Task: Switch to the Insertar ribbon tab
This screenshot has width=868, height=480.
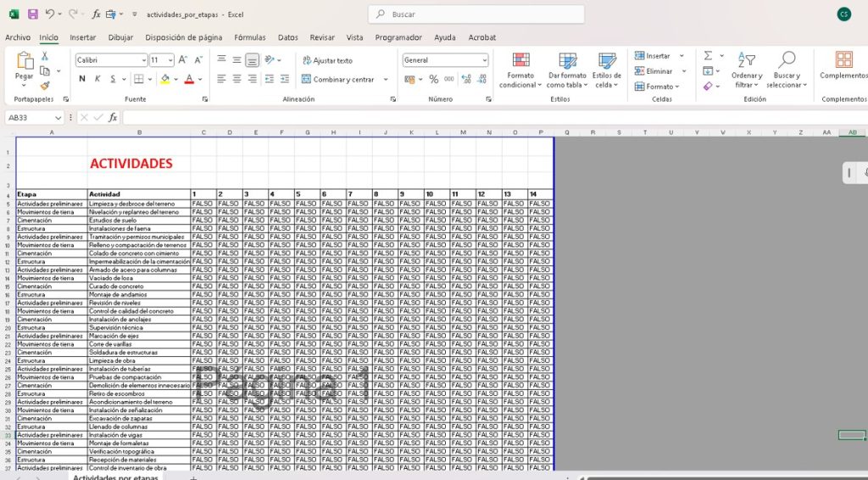Action: [83, 37]
